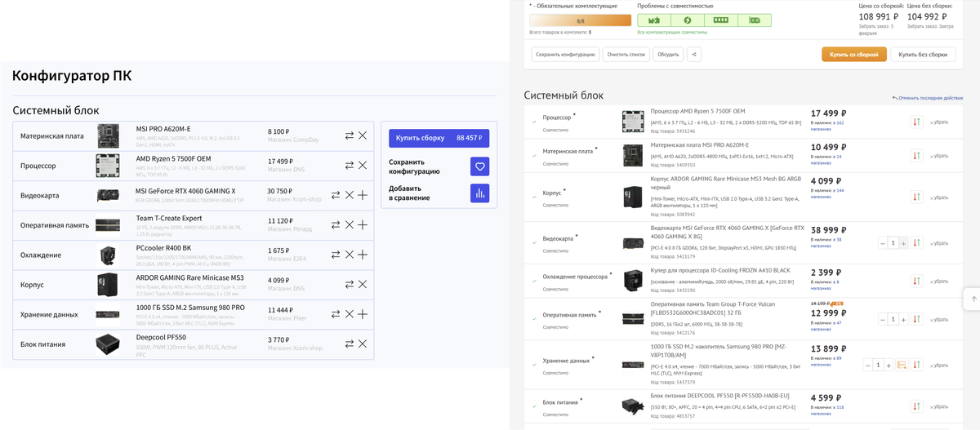980x430 pixels.
Task: Swap Материнская плата MSI PRO via red-green arrows
Action: [916, 155]
